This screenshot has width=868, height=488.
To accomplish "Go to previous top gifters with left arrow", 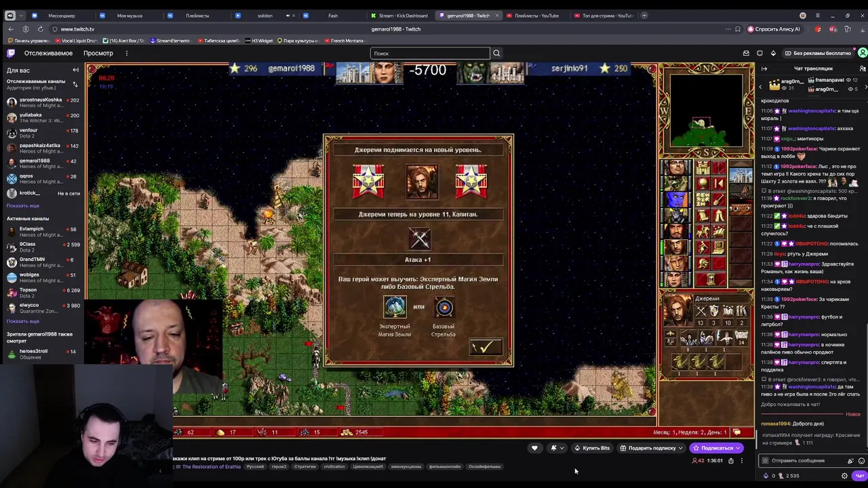I will tap(760, 85).
